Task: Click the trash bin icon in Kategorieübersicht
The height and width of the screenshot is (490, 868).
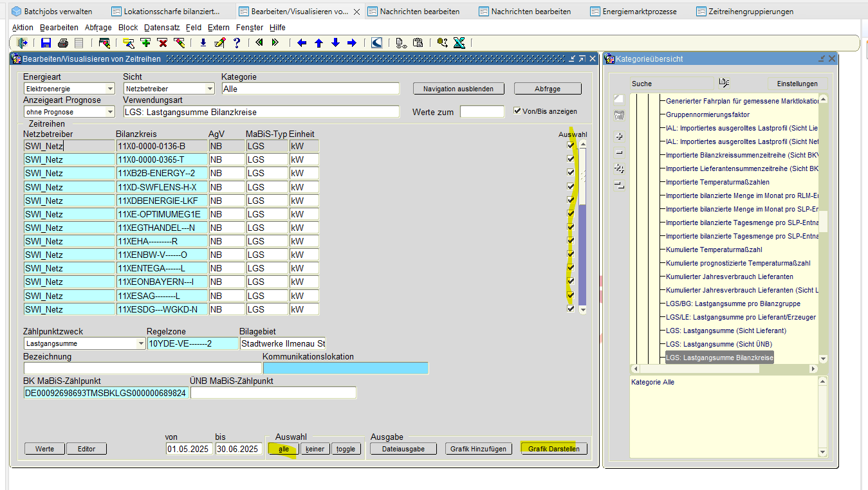Action: [619, 116]
